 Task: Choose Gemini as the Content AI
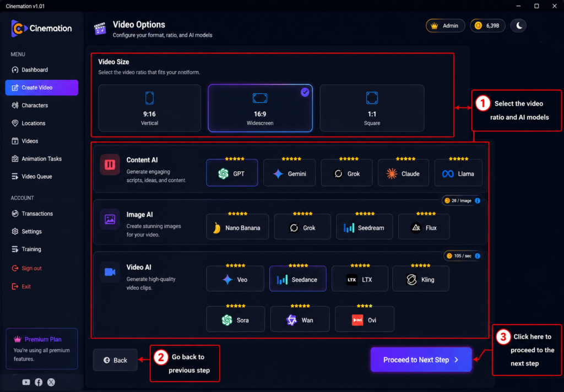(290, 173)
